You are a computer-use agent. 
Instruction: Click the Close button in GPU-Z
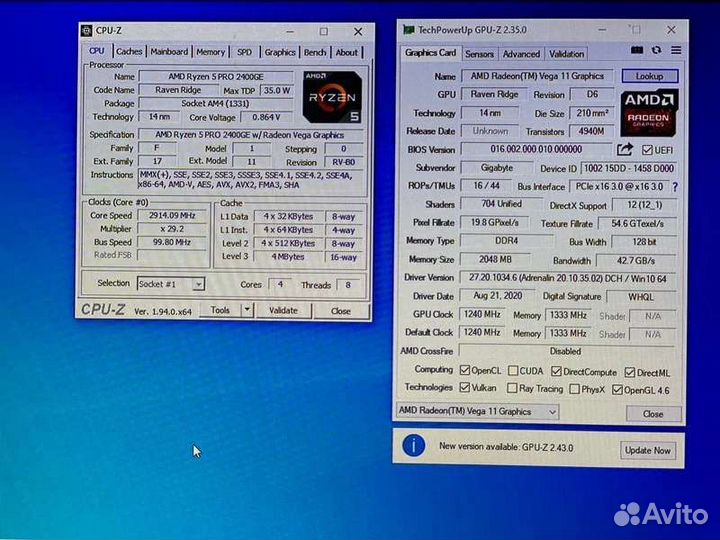pyautogui.click(x=653, y=414)
